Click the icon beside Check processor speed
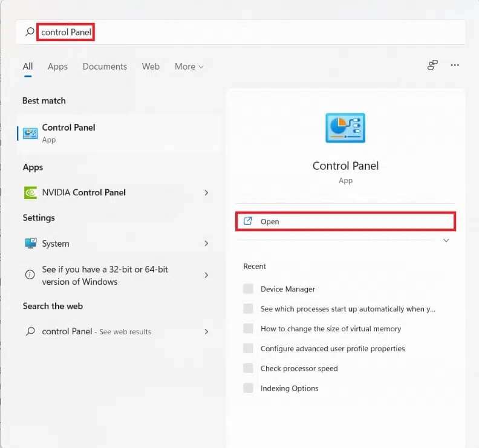The width and height of the screenshot is (479, 448). (248, 368)
